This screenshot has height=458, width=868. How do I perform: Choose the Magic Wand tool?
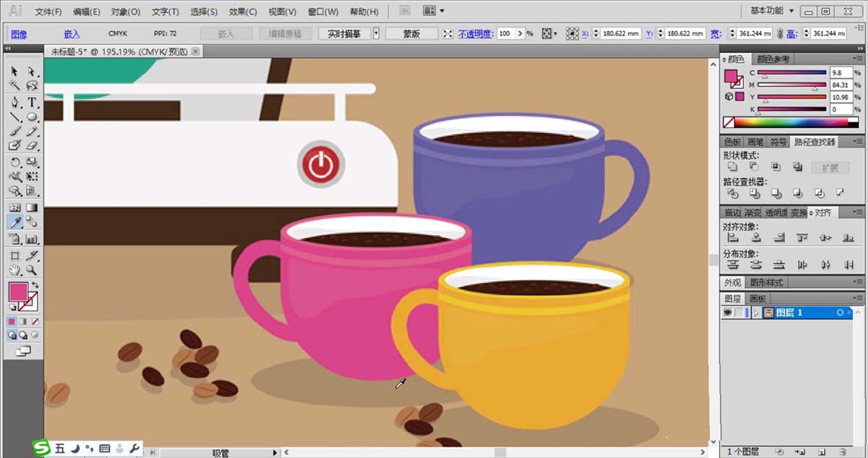click(14, 86)
